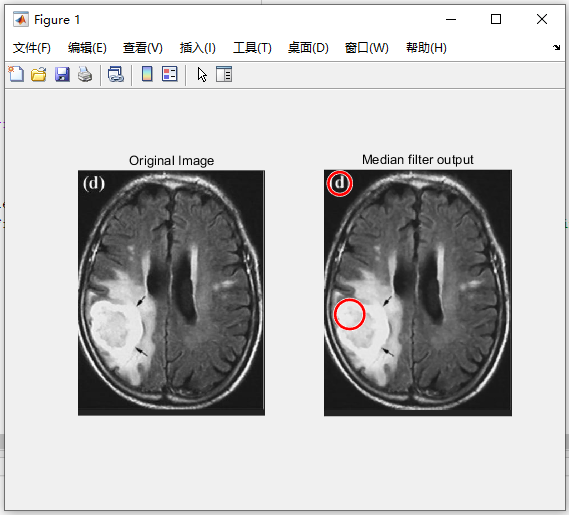Open the 桌面(D) menu

point(308,48)
